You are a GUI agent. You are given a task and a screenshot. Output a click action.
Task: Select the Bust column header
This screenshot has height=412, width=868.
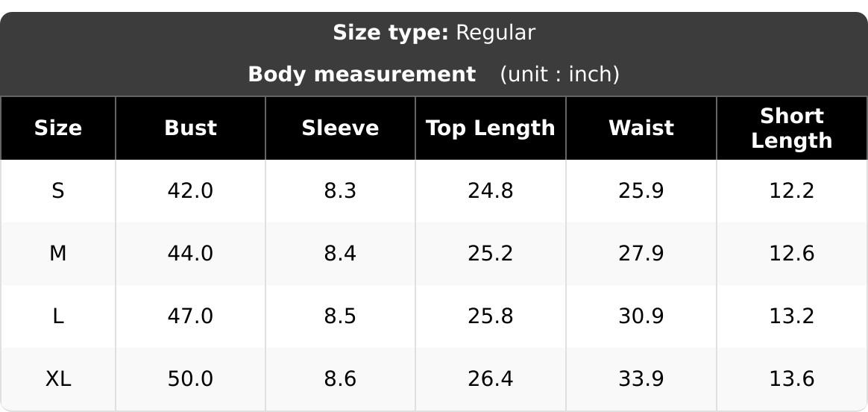pyautogui.click(x=190, y=128)
